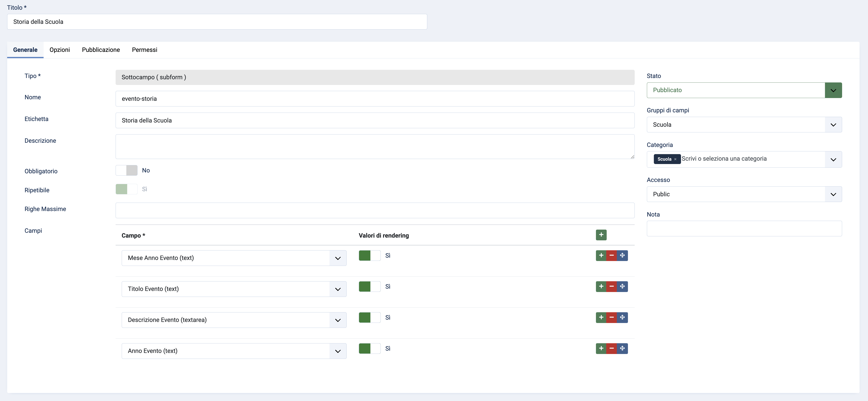Toggle the Obbligatorio switch
Viewport: 868px width, 401px height.
click(126, 170)
